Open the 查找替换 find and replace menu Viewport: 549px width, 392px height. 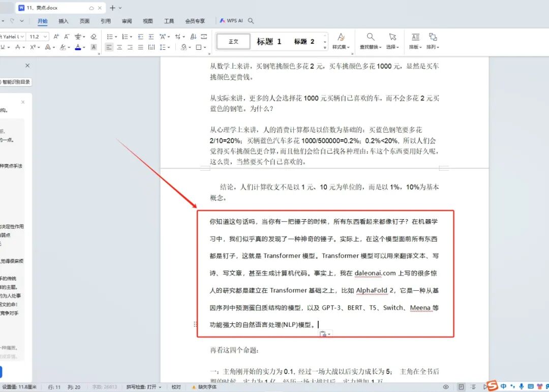pyautogui.click(x=371, y=41)
